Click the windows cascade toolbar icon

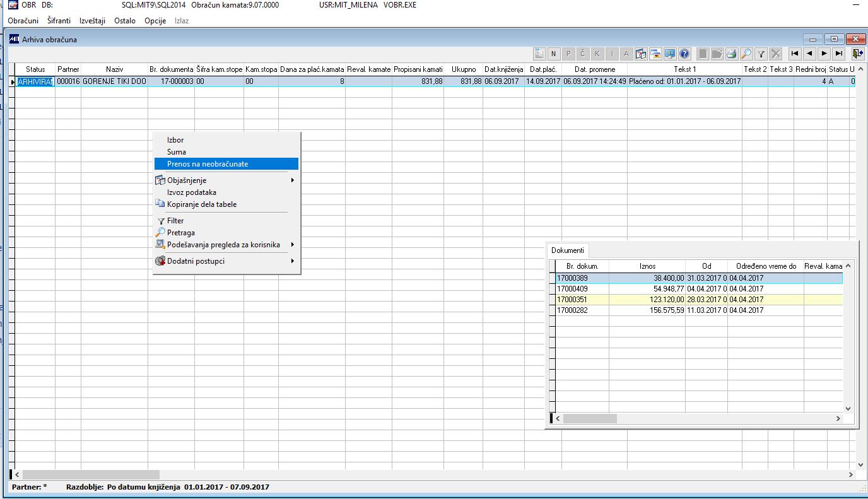(x=655, y=54)
